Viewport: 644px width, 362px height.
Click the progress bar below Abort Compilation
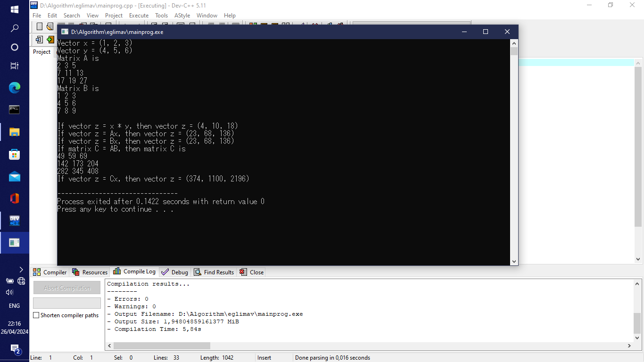pyautogui.click(x=67, y=303)
